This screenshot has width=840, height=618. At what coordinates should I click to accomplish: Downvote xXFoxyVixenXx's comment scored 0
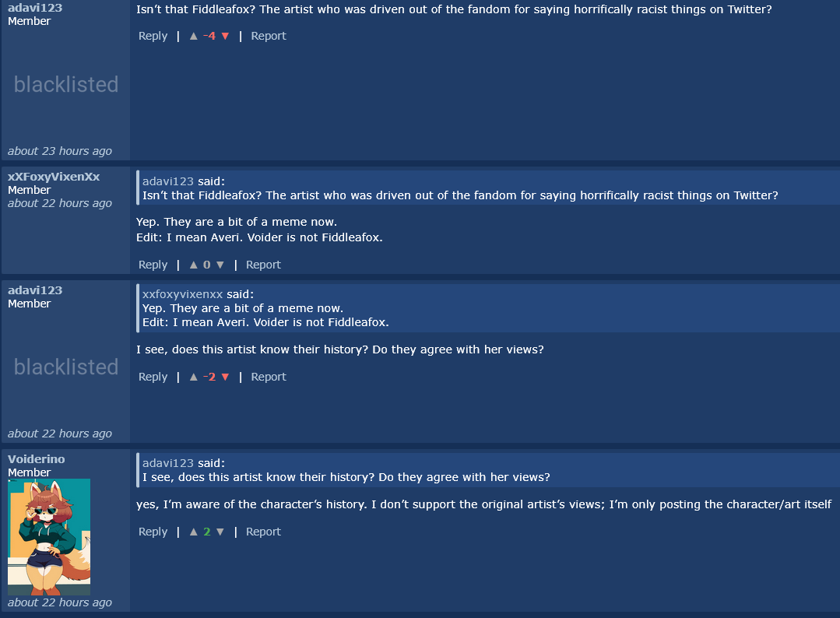pos(220,265)
